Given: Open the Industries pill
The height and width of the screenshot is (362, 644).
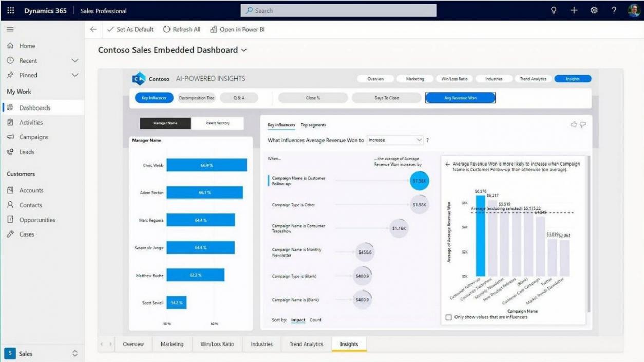Looking at the screenshot, I should (494, 79).
